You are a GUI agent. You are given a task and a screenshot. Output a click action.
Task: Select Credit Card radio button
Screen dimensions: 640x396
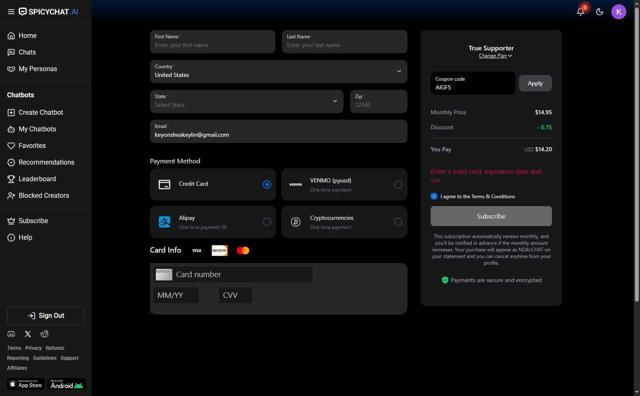(267, 185)
